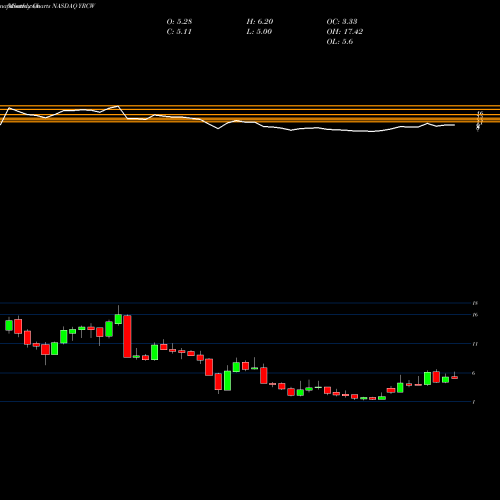Click the 1 price axis label

click(474, 402)
